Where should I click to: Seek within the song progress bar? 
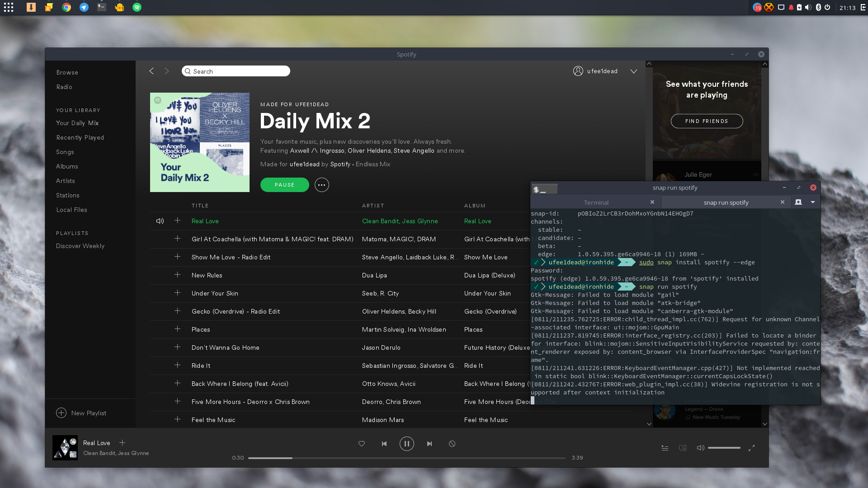(406, 458)
